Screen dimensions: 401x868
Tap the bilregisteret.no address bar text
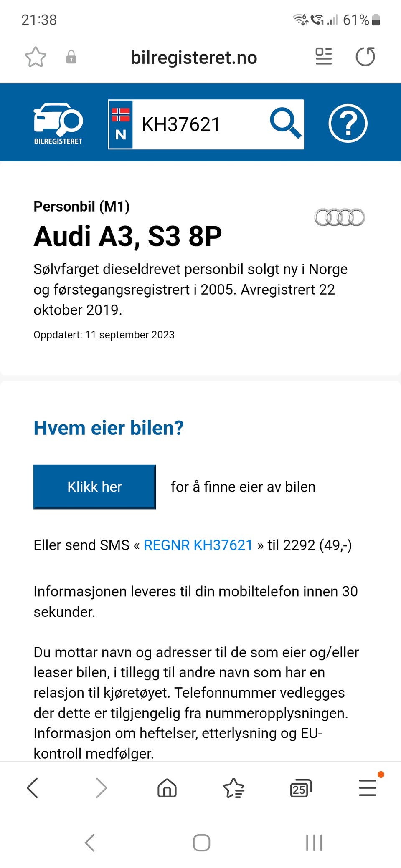[x=194, y=58]
